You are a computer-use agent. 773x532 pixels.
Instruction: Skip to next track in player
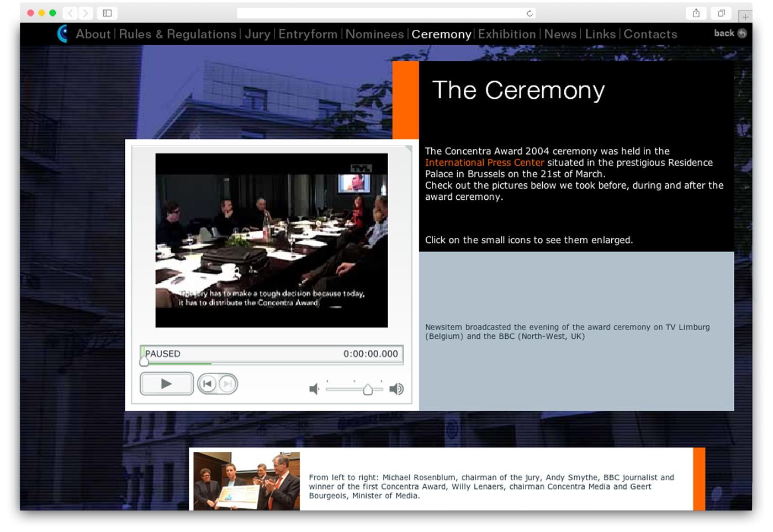(x=227, y=384)
